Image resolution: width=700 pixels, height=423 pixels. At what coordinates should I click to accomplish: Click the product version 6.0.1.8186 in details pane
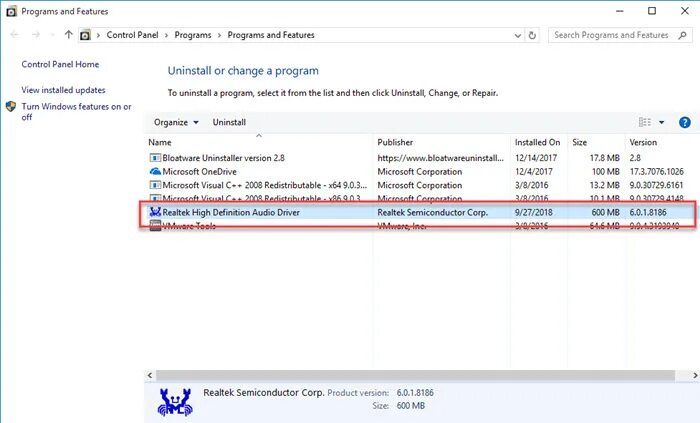click(x=415, y=393)
